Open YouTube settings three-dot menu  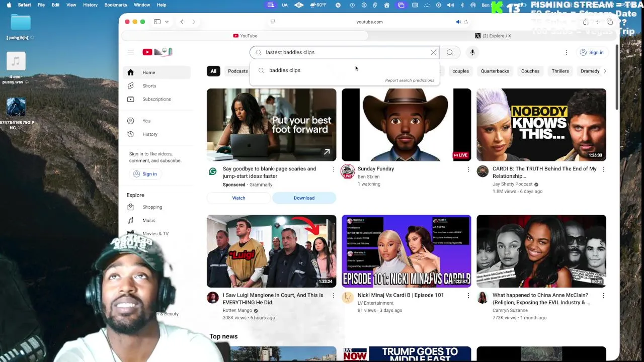click(x=566, y=52)
